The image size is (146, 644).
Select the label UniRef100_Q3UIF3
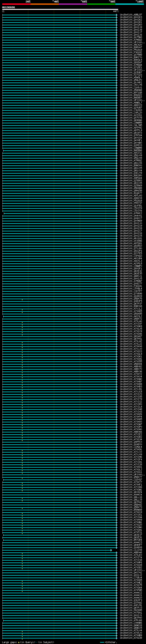point(131,600)
